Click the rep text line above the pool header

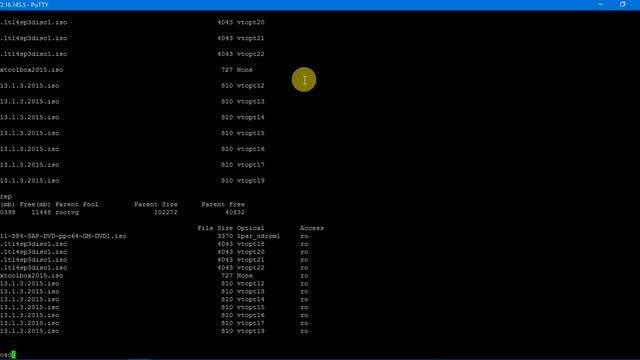6,197
